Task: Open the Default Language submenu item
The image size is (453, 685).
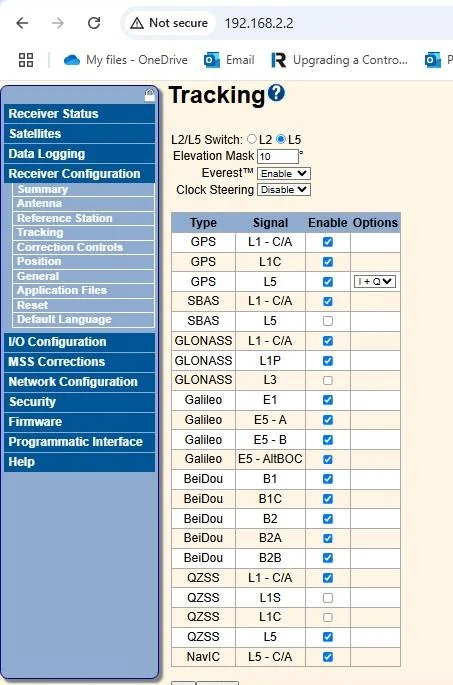Action: click(84, 319)
